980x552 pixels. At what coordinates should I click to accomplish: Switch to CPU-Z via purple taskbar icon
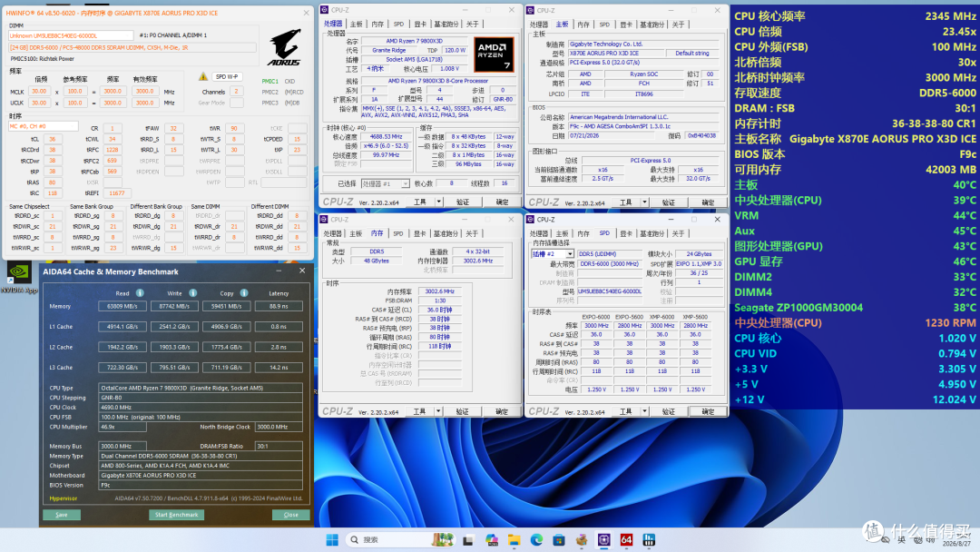click(x=603, y=539)
